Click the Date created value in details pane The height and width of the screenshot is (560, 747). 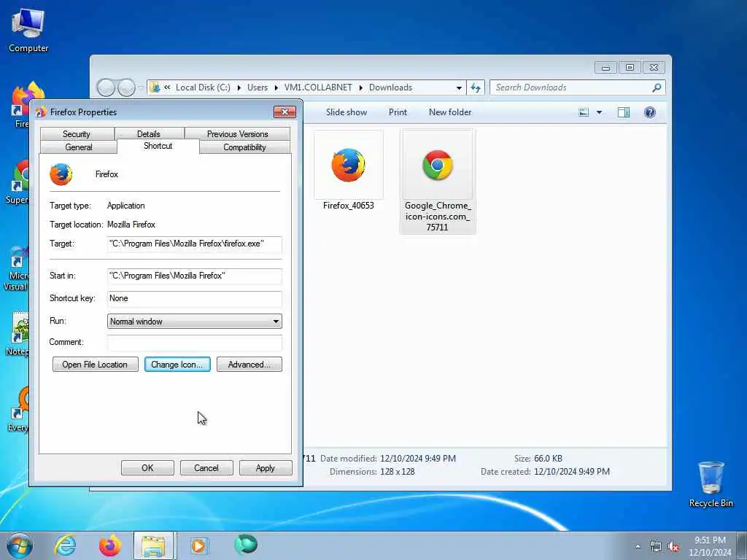pyautogui.click(x=572, y=472)
